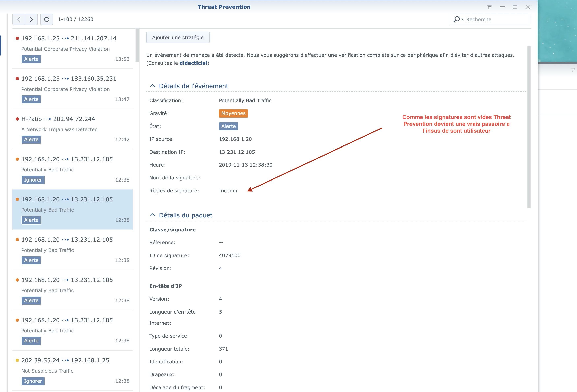Select the 202.39.55.24 Not Suspicious Traffic event

(x=72, y=370)
